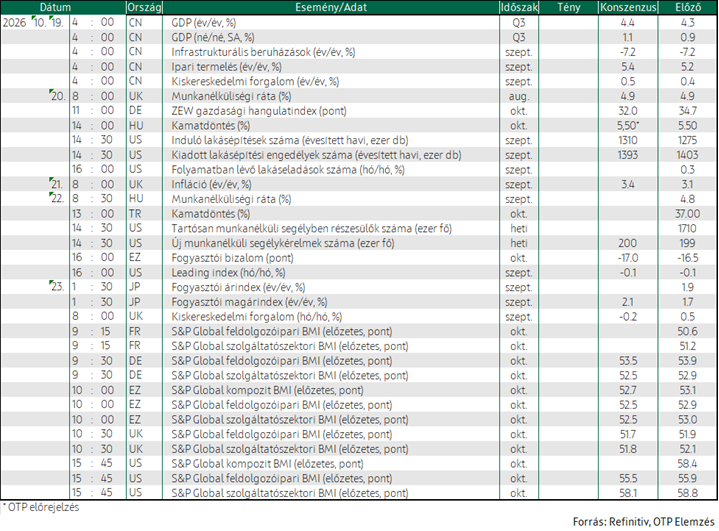
Task: Click previous value 50.6
Action: 688,331
